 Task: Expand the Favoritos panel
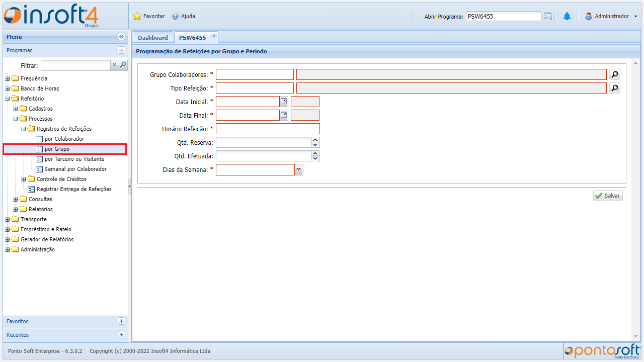(121, 321)
